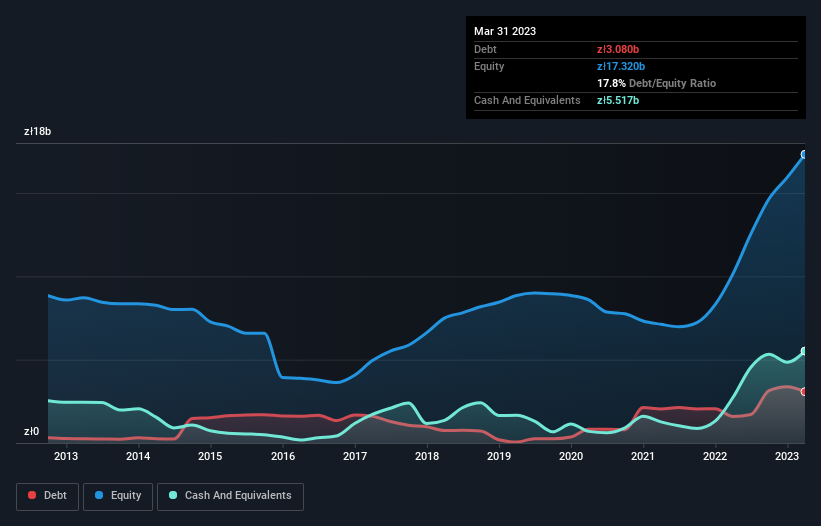Toggle the Debt series legend button
This screenshot has width=821, height=526.
tap(47, 496)
